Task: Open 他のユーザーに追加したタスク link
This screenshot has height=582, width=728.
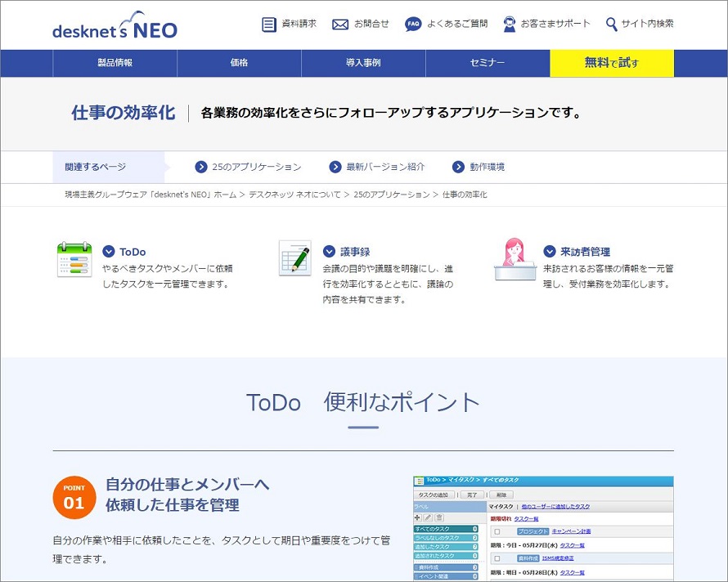Action: [555, 507]
